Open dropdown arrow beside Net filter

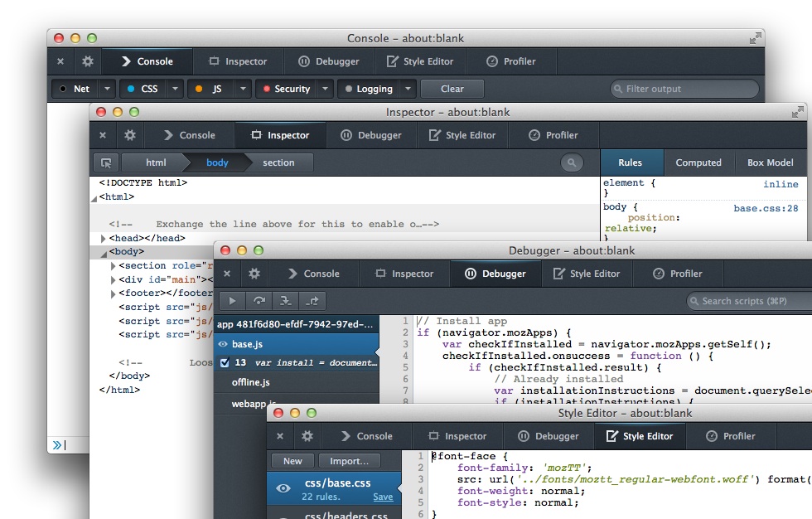pyautogui.click(x=107, y=89)
